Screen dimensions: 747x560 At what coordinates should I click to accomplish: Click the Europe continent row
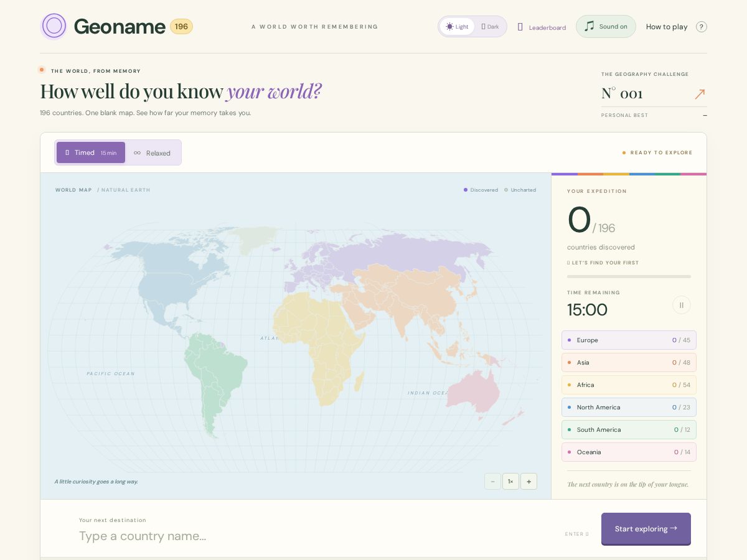tap(629, 340)
